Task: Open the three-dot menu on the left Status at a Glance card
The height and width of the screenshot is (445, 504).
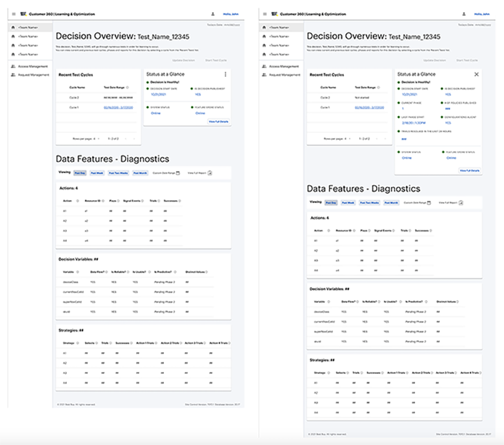Action: (x=225, y=74)
